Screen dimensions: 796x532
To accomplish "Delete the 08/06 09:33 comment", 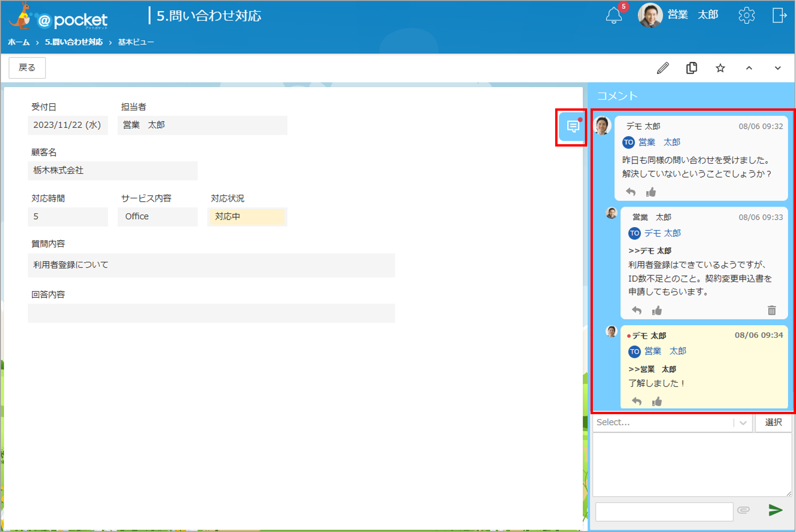I will tap(771, 310).
